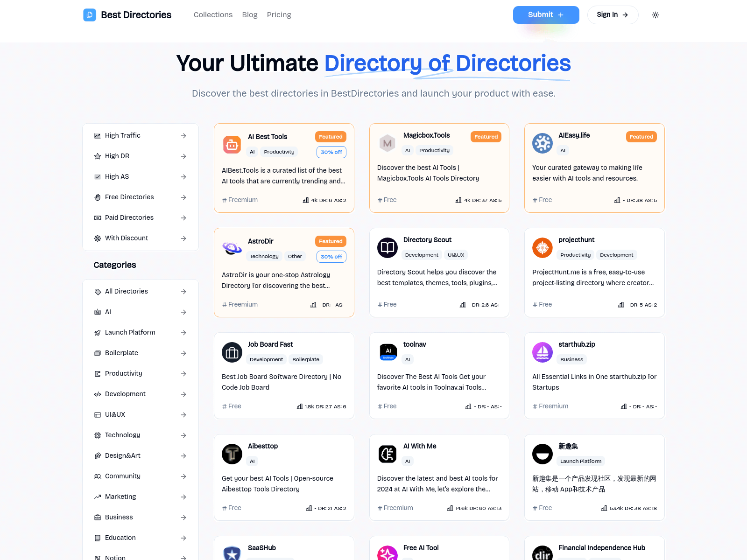
Task: Click the projecthunt target logo
Action: click(x=542, y=248)
